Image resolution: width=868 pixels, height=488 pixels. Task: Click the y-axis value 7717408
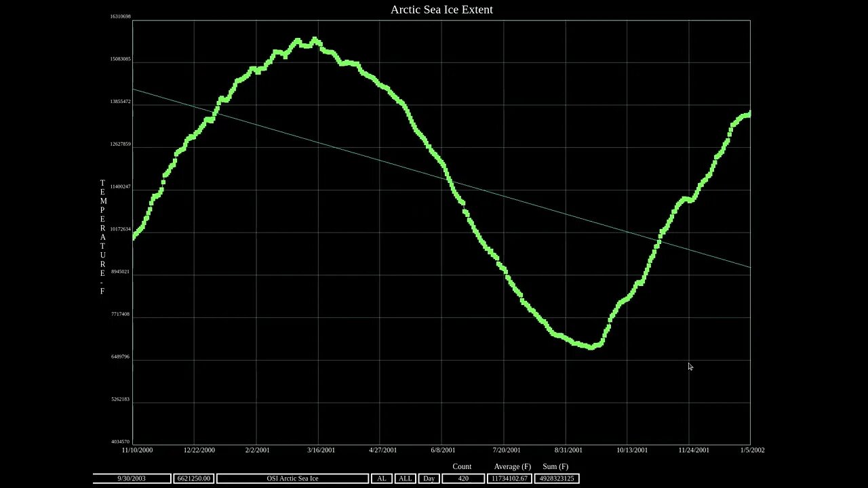point(120,314)
